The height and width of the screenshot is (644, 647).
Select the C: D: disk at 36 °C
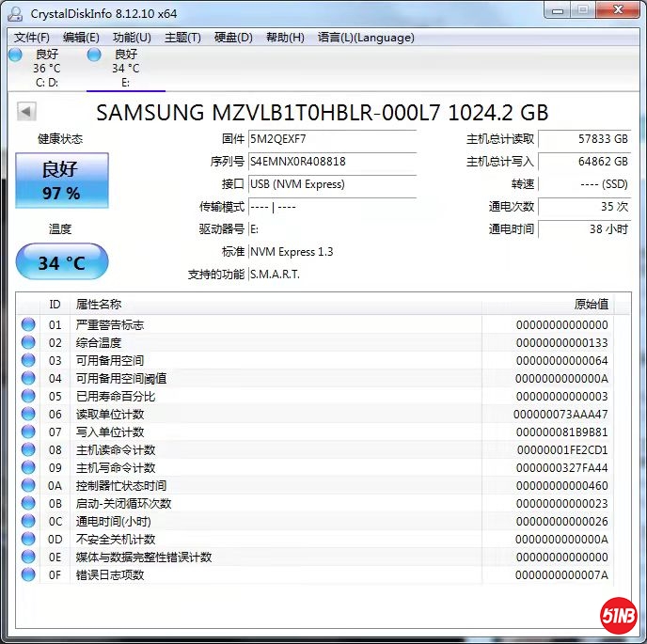47,68
